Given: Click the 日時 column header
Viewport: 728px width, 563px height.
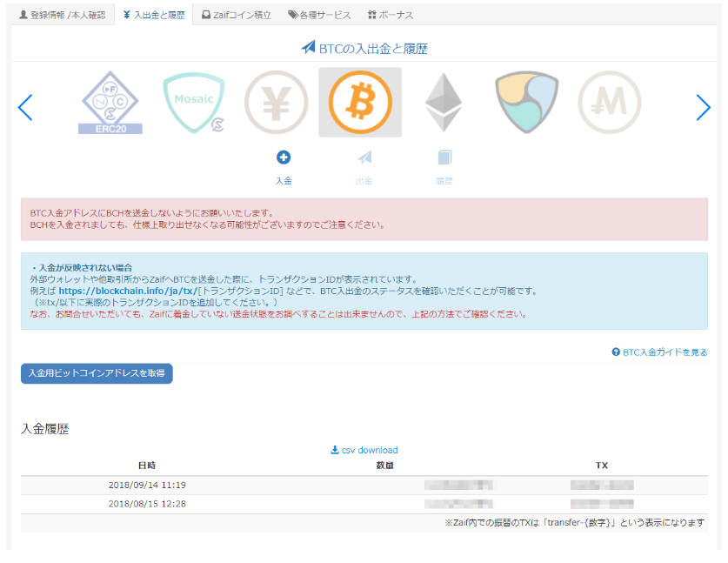Looking at the screenshot, I should (147, 466).
